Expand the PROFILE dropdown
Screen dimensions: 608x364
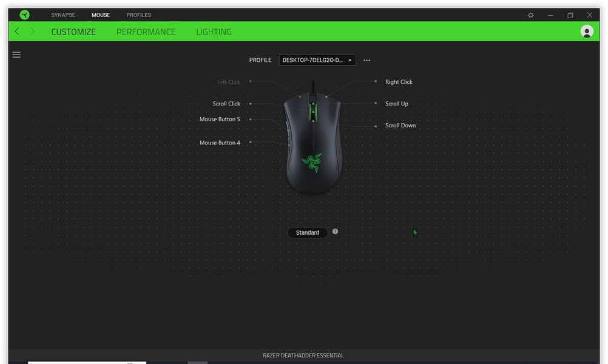317,60
